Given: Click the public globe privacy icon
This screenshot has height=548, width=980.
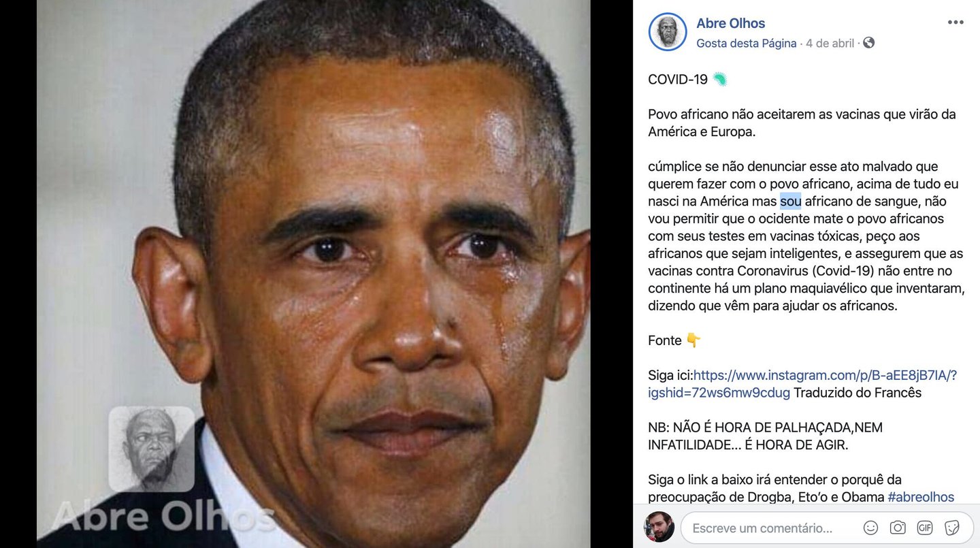Looking at the screenshot, I should coord(868,43).
